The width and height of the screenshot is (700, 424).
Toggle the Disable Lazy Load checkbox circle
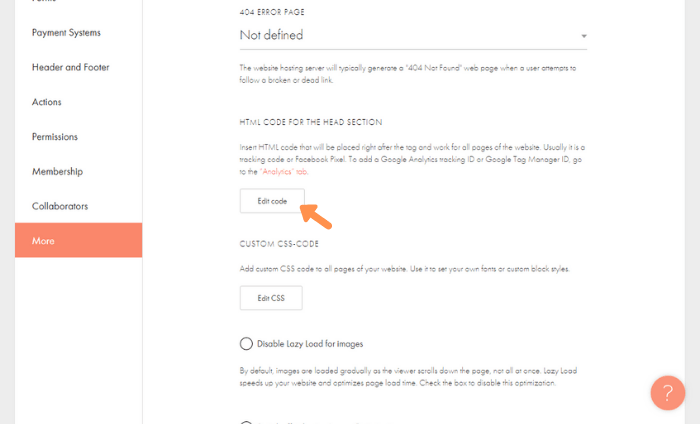[x=246, y=344]
